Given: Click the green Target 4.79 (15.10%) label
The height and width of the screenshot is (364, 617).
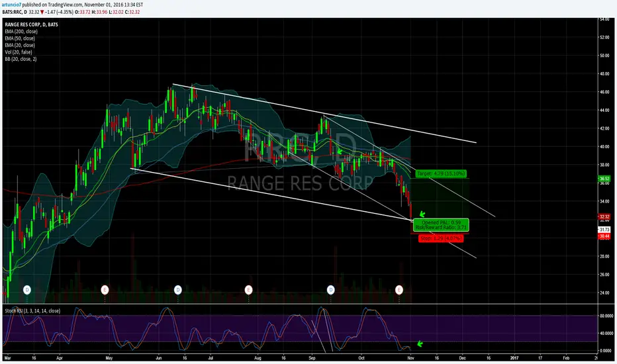Looking at the screenshot, I should [441, 173].
